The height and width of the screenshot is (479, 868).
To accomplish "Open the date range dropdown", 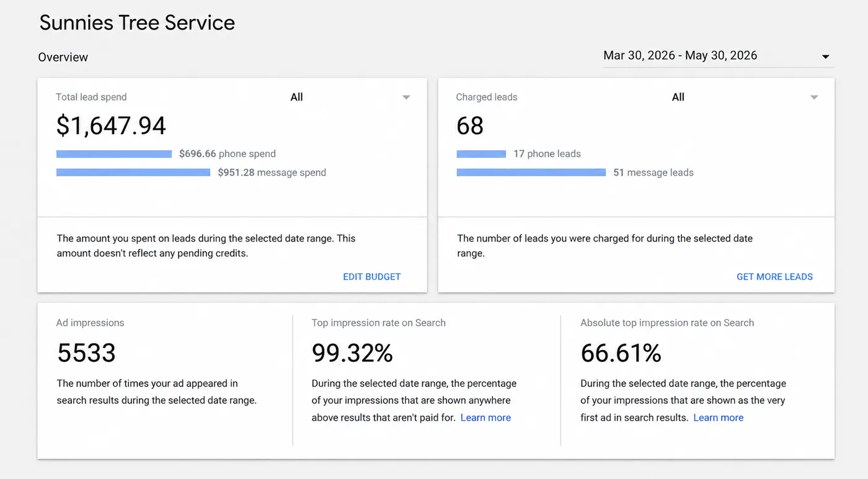I will pyautogui.click(x=719, y=55).
